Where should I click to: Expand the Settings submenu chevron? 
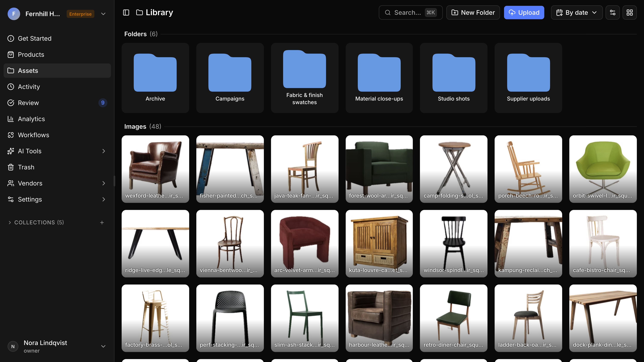[103, 199]
